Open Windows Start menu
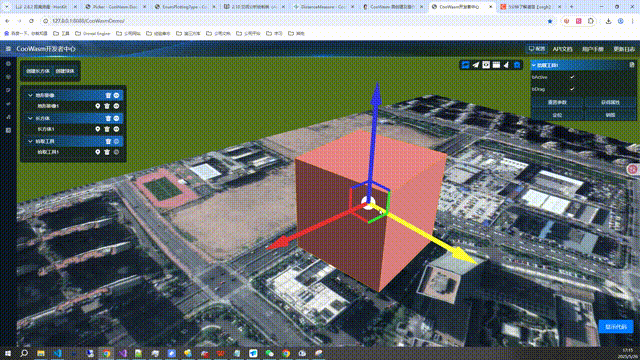Image resolution: width=640 pixels, height=360 pixels. [8, 353]
